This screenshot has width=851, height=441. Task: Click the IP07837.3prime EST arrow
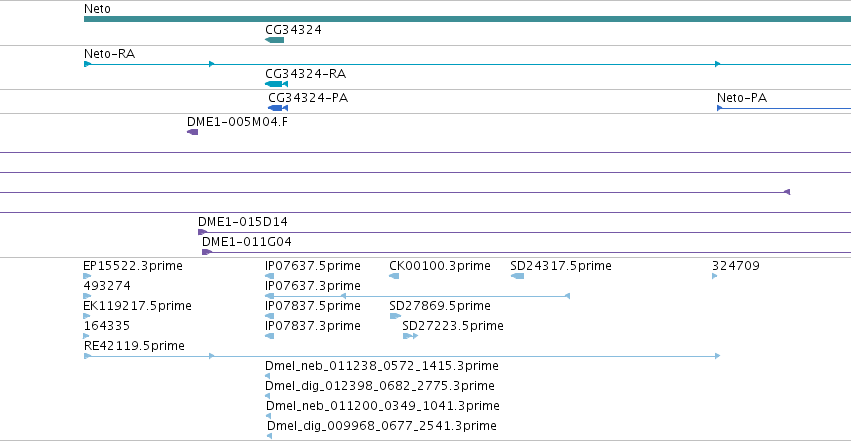click(270, 336)
